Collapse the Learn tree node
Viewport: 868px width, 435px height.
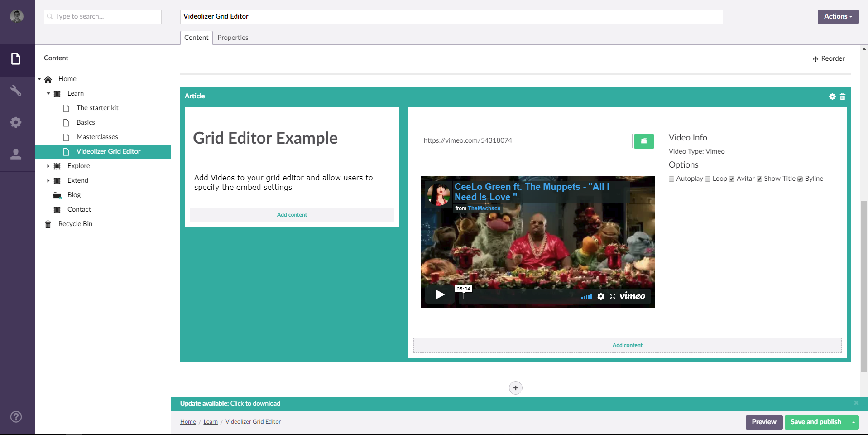[x=48, y=93]
